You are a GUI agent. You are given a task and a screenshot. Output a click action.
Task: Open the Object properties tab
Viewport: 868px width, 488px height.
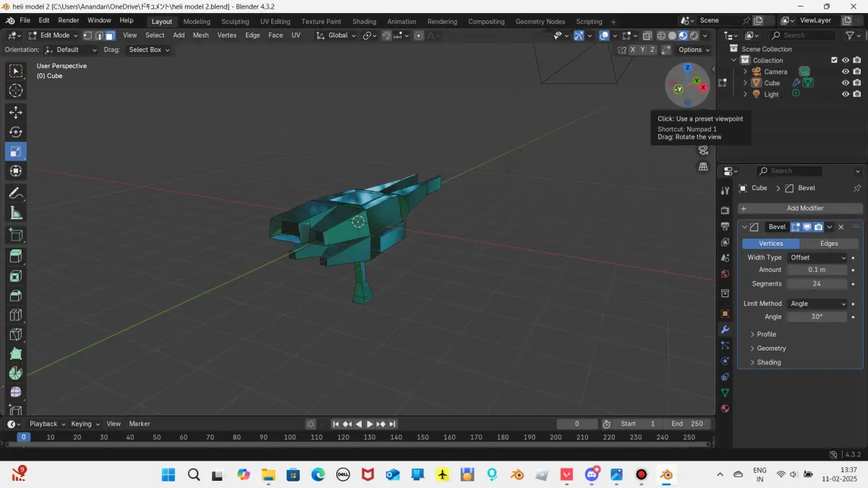725,314
